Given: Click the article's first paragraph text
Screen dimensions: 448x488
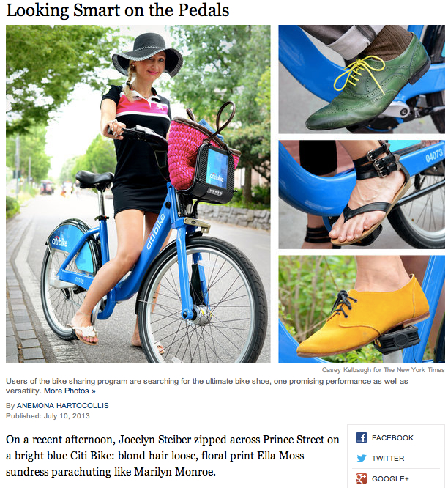Looking at the screenshot, I should click(x=173, y=455).
